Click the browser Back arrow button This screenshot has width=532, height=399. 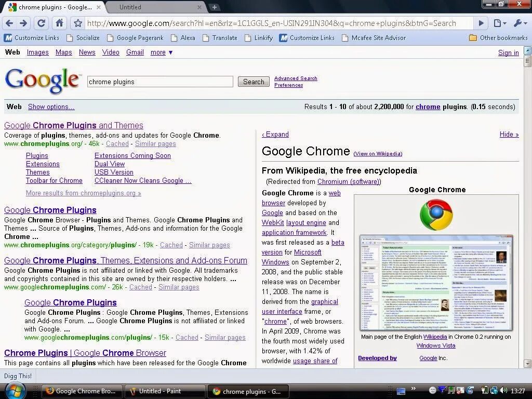click(x=9, y=23)
